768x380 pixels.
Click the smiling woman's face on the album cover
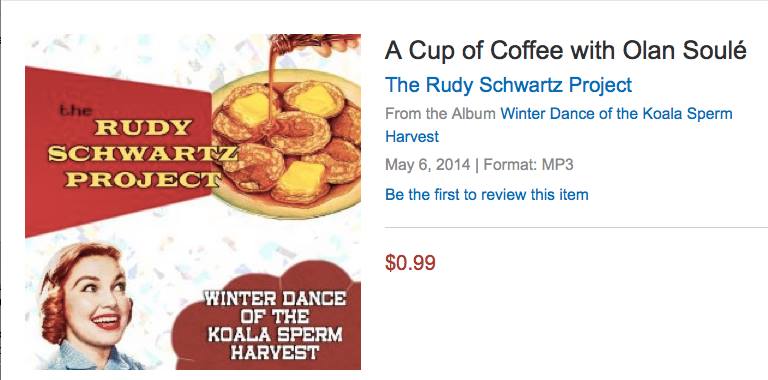coord(95,302)
